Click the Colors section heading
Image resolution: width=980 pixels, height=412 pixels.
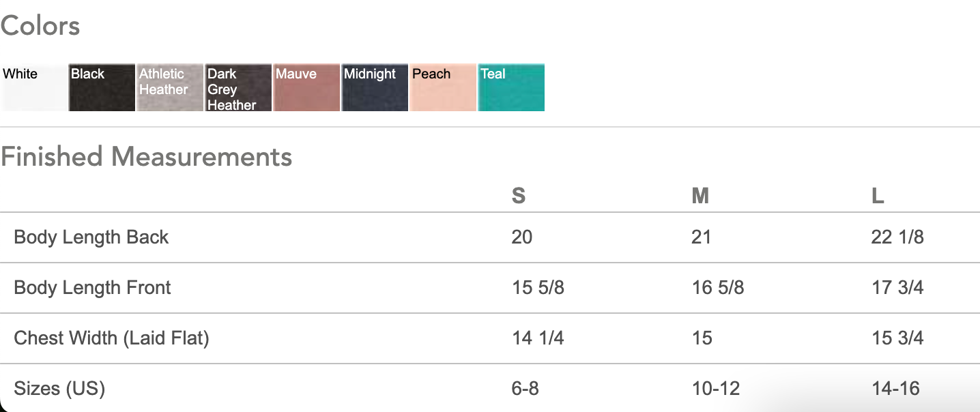pyautogui.click(x=40, y=27)
